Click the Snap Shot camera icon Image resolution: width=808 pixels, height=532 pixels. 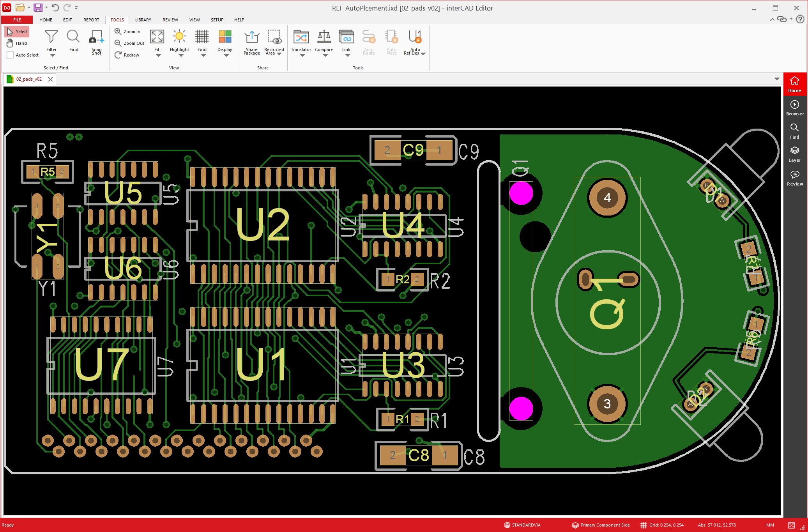click(x=96, y=37)
